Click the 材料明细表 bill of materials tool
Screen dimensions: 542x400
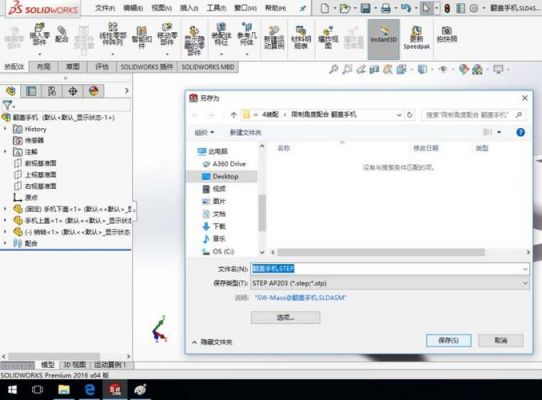301,37
